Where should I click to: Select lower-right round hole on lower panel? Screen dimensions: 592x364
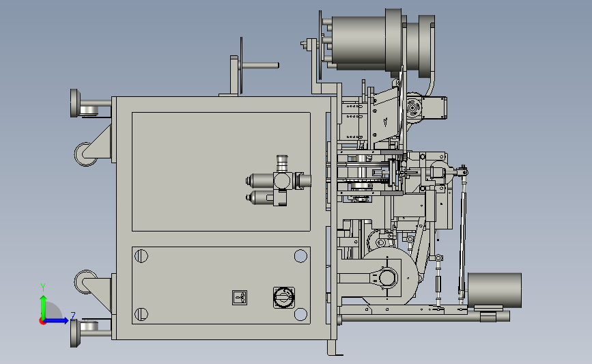tap(300, 313)
